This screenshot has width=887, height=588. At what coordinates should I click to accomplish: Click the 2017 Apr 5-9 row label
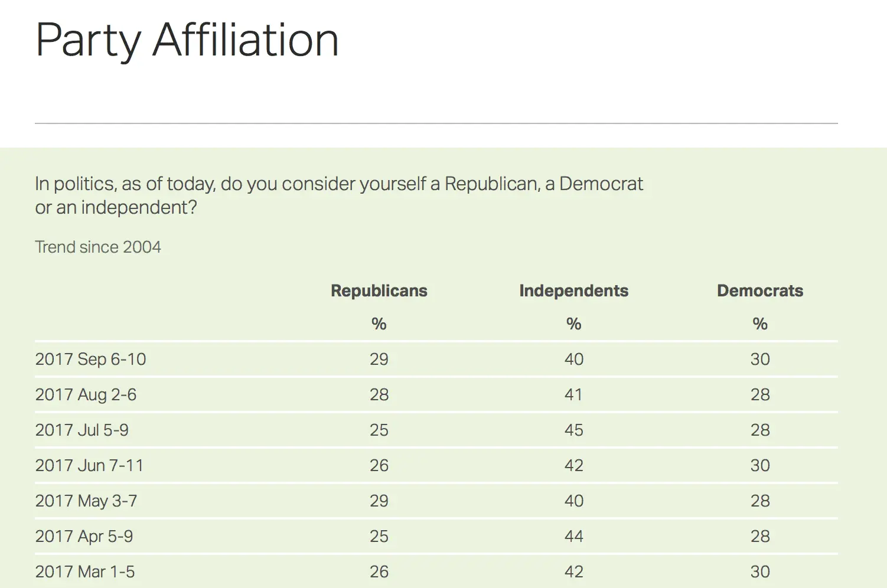coord(84,536)
